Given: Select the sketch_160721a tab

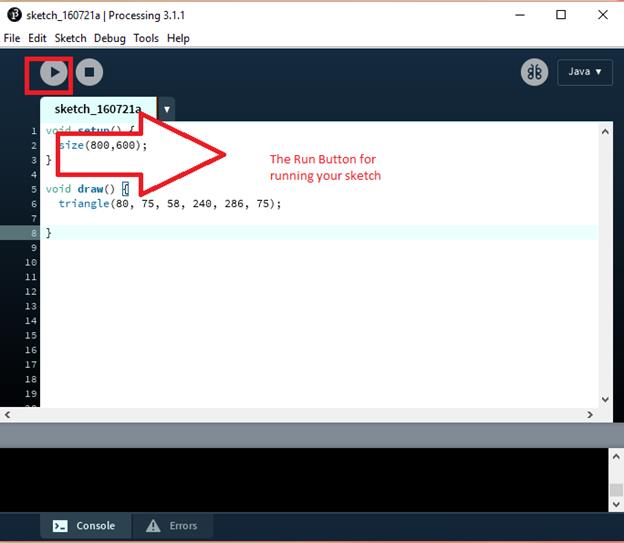Looking at the screenshot, I should click(x=98, y=109).
